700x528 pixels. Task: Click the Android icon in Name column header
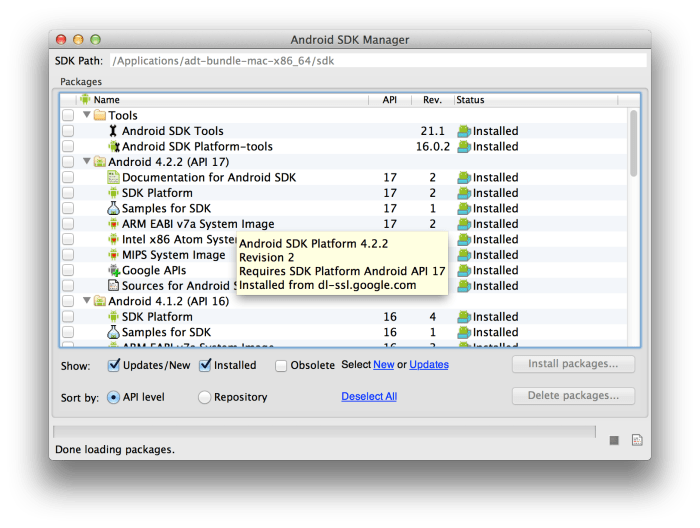pyautogui.click(x=85, y=99)
